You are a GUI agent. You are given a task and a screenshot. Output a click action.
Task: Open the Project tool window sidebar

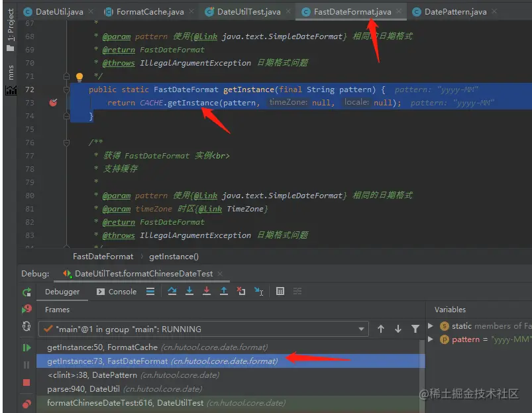(11, 30)
